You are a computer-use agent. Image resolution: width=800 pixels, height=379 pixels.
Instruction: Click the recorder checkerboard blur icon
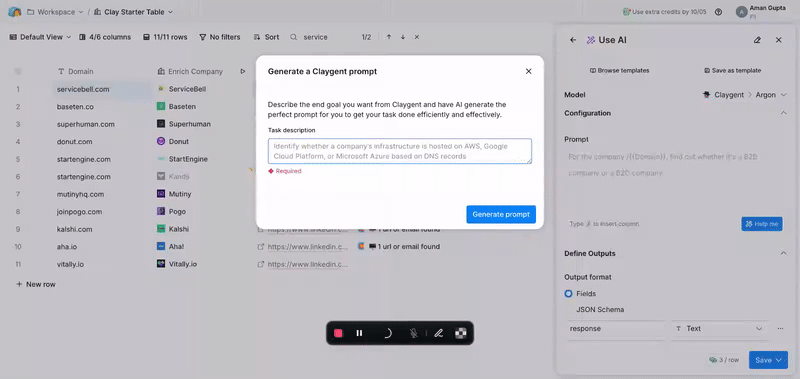click(461, 333)
